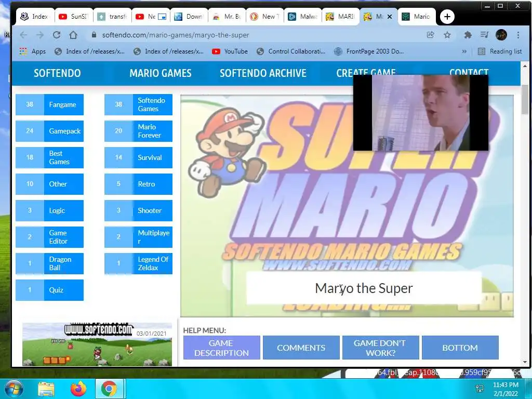Click BOTTOM help button
Viewport: 532px width, 399px height.
pyautogui.click(x=460, y=348)
